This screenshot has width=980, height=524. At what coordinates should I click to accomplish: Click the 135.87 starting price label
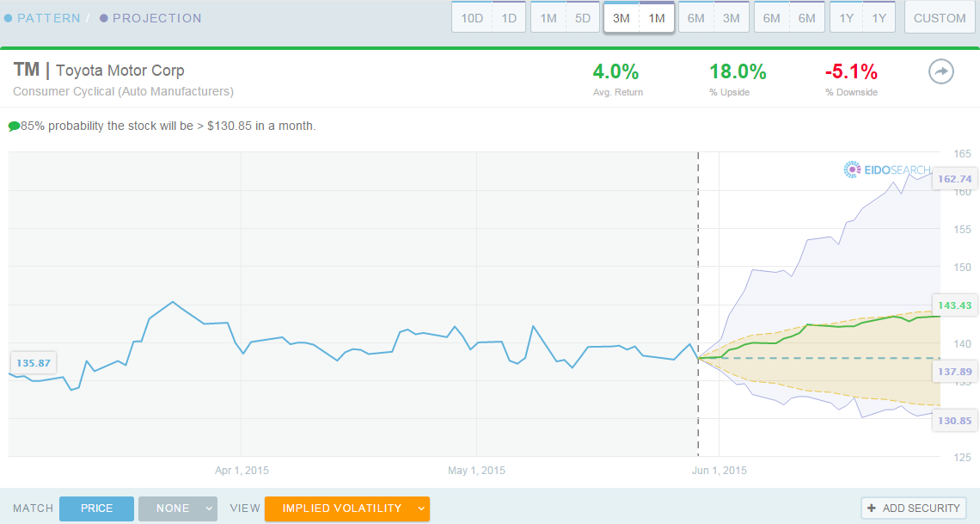pyautogui.click(x=34, y=363)
